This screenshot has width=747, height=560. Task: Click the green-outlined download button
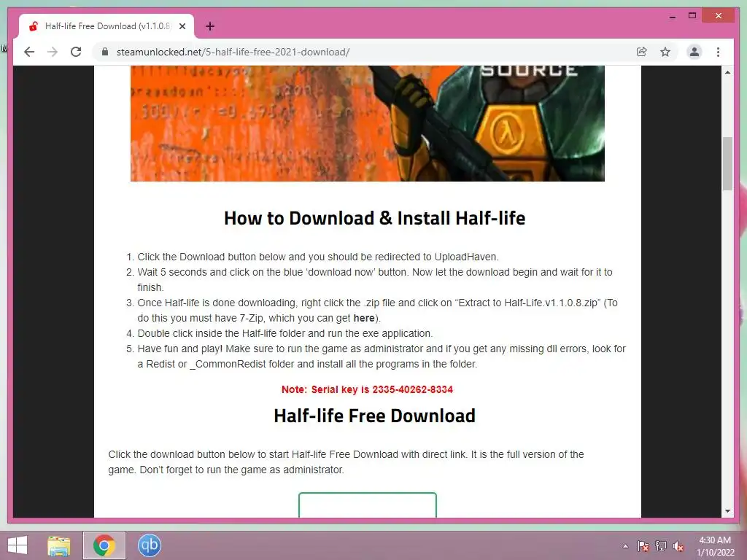pos(368,505)
